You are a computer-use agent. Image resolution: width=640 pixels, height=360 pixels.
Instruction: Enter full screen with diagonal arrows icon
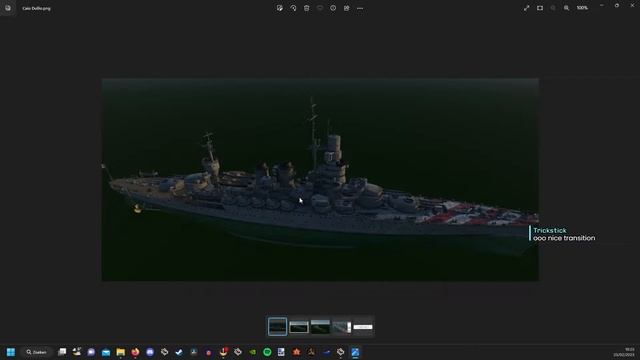coord(527,8)
